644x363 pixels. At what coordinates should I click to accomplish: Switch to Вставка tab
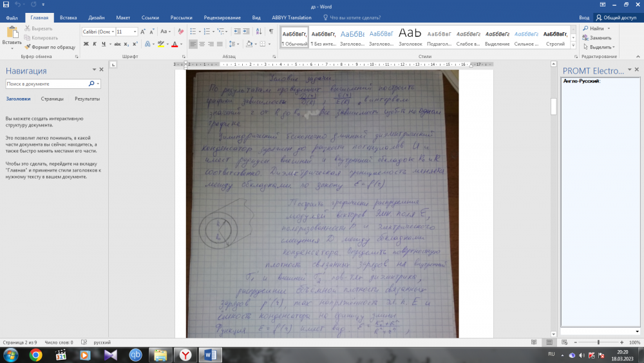coord(68,17)
